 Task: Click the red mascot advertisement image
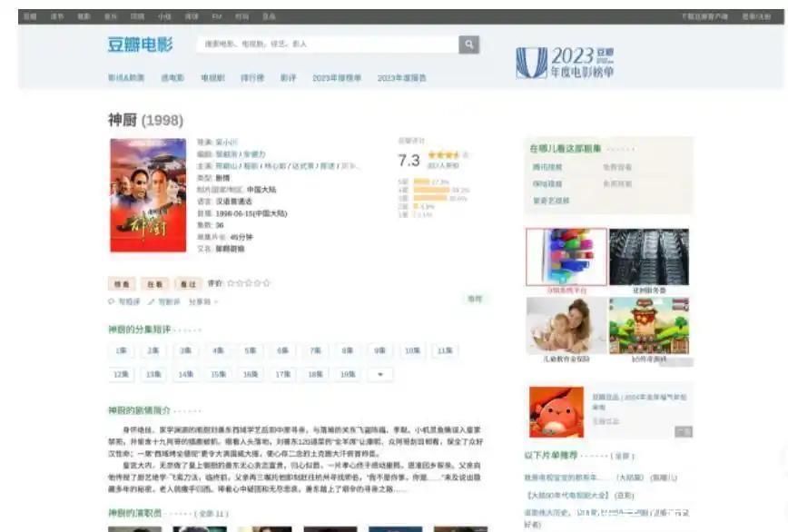click(557, 411)
